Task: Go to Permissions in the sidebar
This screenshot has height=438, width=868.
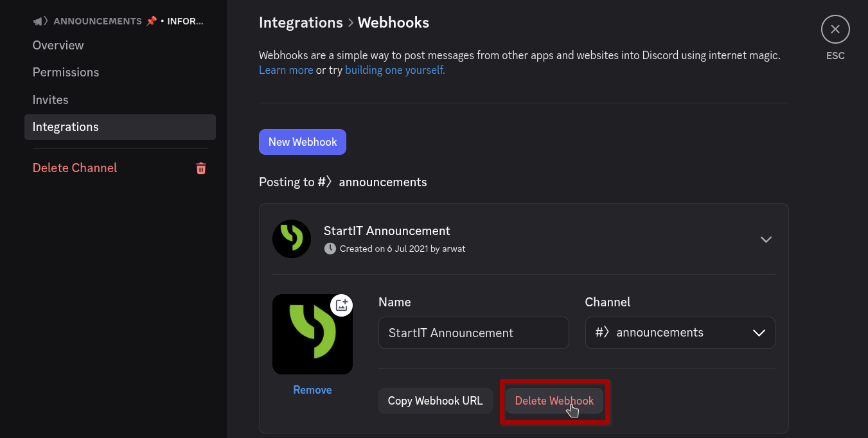Action: coord(66,73)
